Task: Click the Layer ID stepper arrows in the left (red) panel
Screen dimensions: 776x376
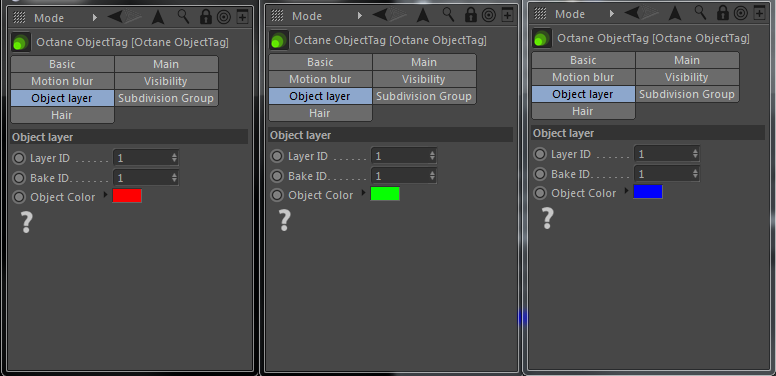Action: click(174, 158)
